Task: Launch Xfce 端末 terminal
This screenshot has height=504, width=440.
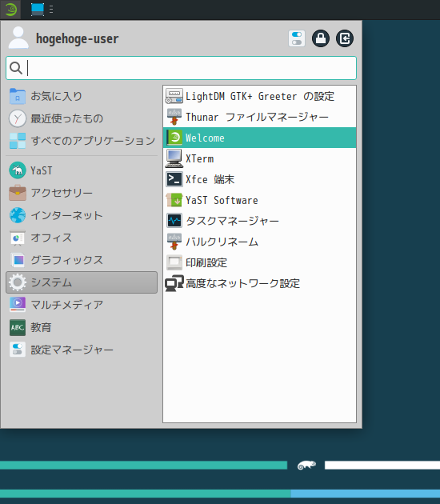Action: click(x=259, y=179)
